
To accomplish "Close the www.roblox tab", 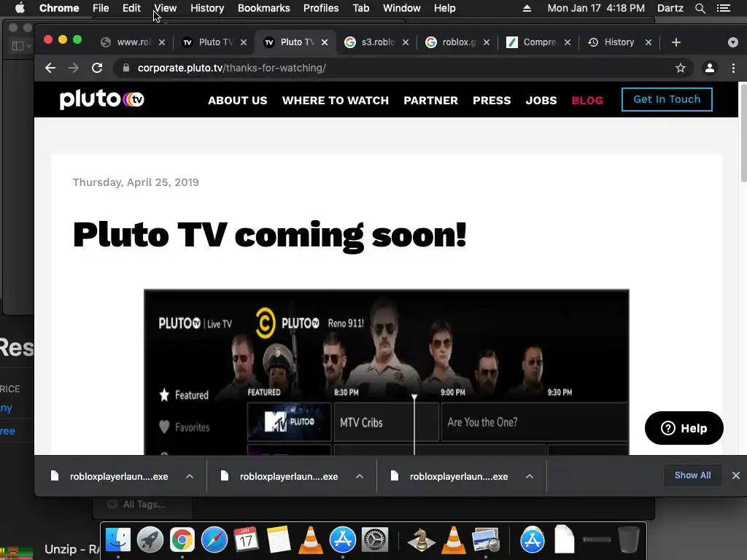I will (x=162, y=42).
